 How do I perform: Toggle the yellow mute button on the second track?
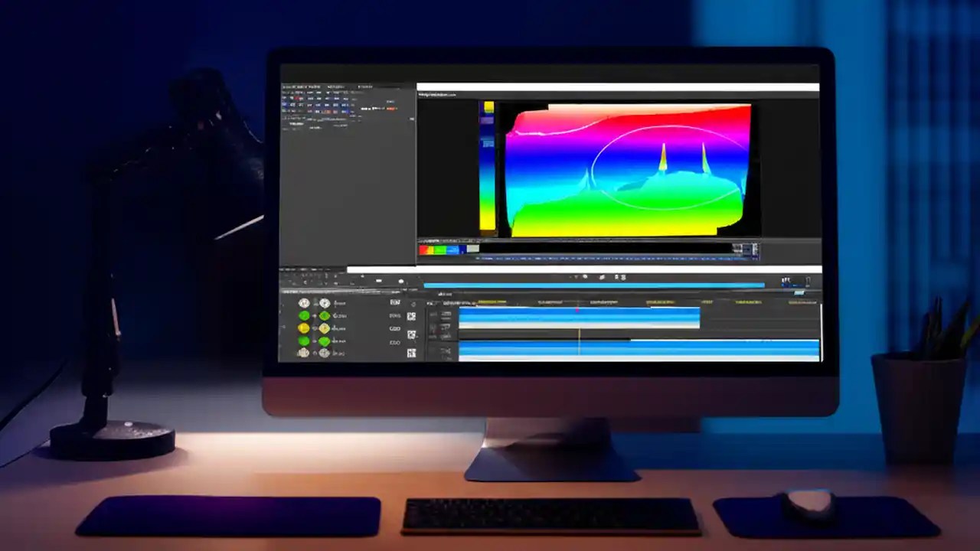[303, 329]
